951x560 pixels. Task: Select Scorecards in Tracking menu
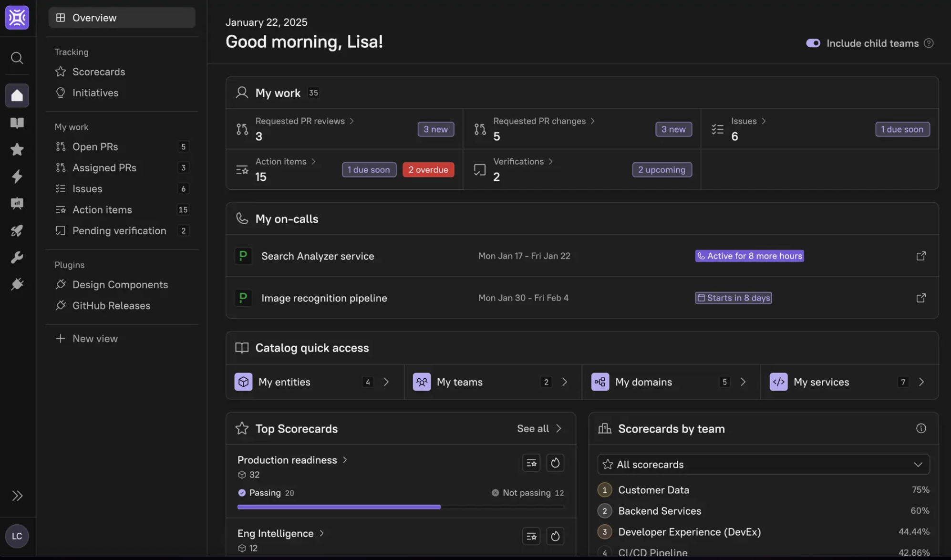pos(99,72)
